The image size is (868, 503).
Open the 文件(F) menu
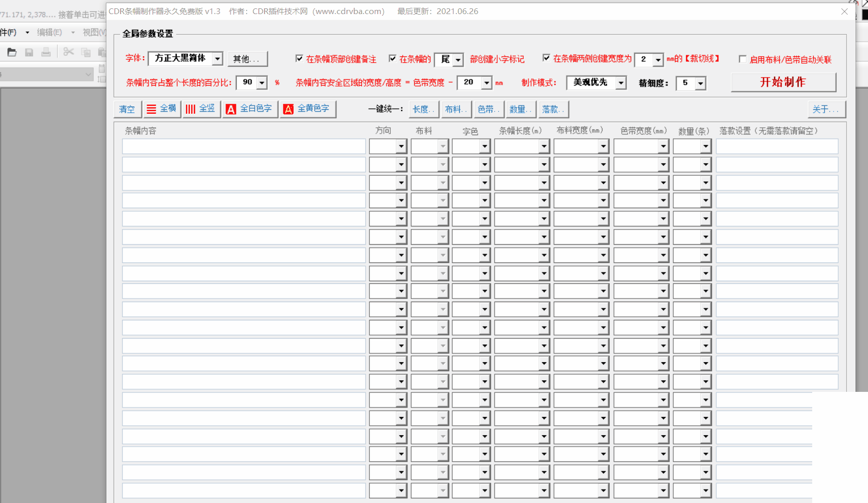[x=8, y=32]
